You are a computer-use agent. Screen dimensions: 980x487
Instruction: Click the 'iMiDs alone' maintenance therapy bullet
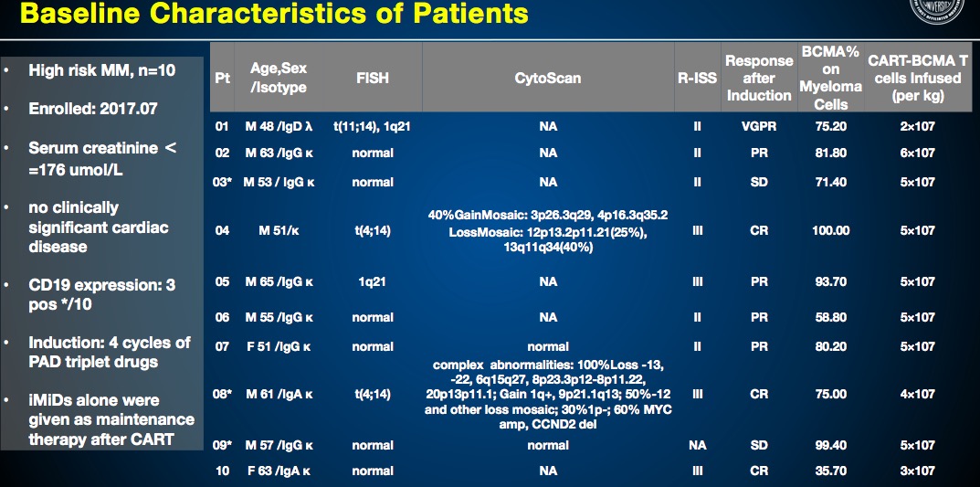pos(111,419)
